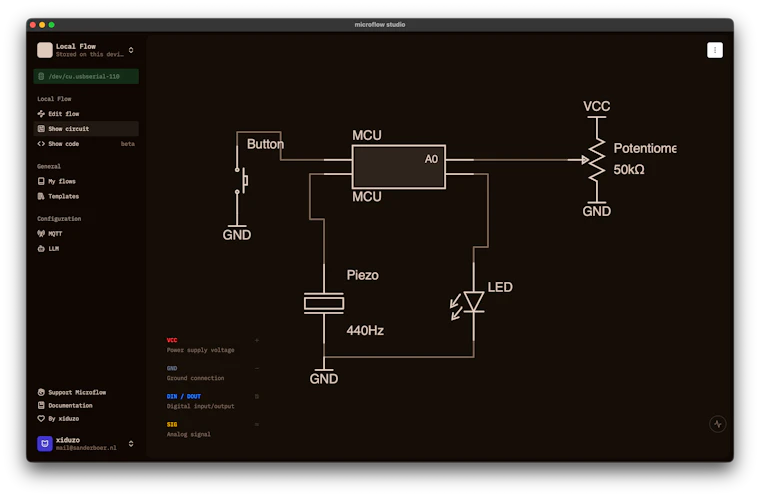
Task: Click the heart icon beside By xiduzo
Action: click(x=41, y=418)
